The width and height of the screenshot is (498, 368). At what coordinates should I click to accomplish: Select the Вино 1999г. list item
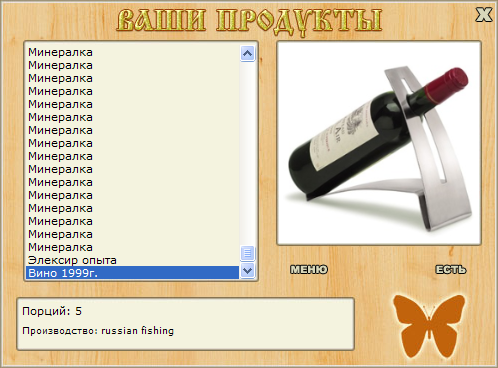point(132,273)
